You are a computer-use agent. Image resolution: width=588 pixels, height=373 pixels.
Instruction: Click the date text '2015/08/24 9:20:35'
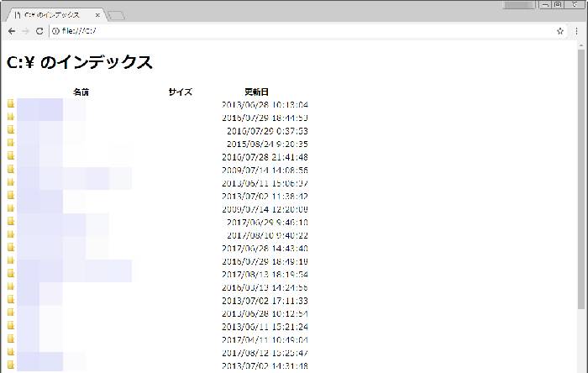267,144
